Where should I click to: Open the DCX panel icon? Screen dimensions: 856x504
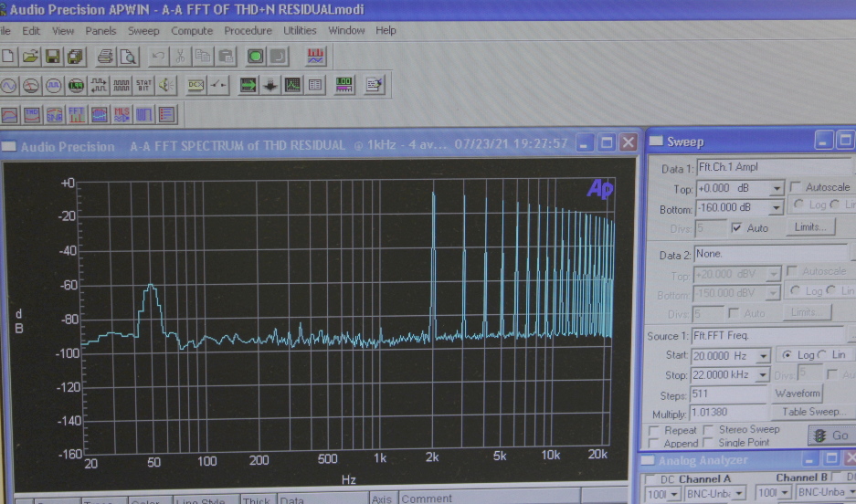tap(196, 85)
